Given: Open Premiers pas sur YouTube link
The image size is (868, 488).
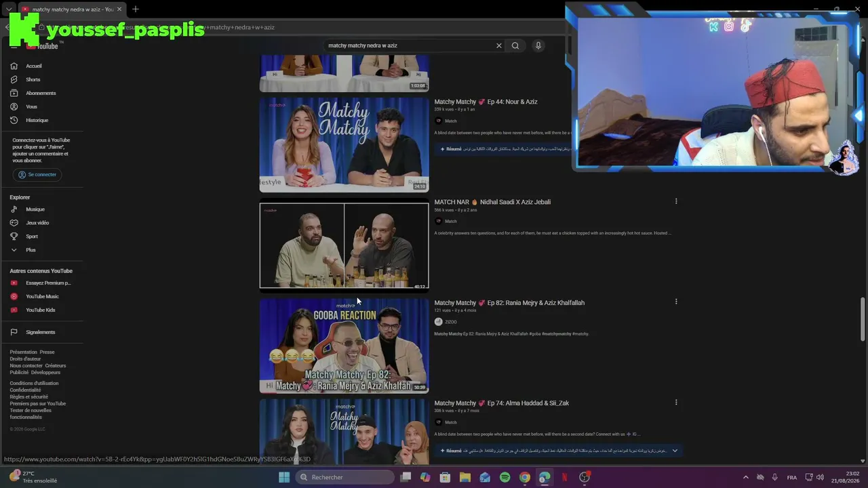Looking at the screenshot, I should click(x=37, y=404).
